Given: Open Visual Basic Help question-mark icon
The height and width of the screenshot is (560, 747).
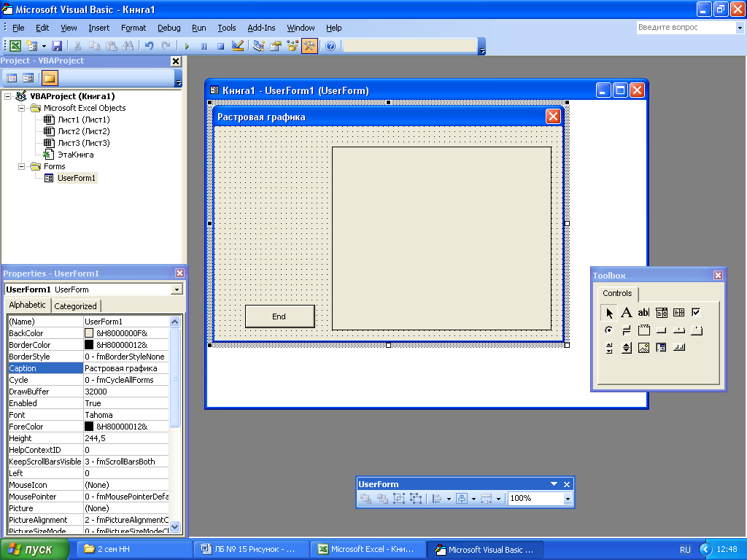Looking at the screenshot, I should click(x=330, y=46).
